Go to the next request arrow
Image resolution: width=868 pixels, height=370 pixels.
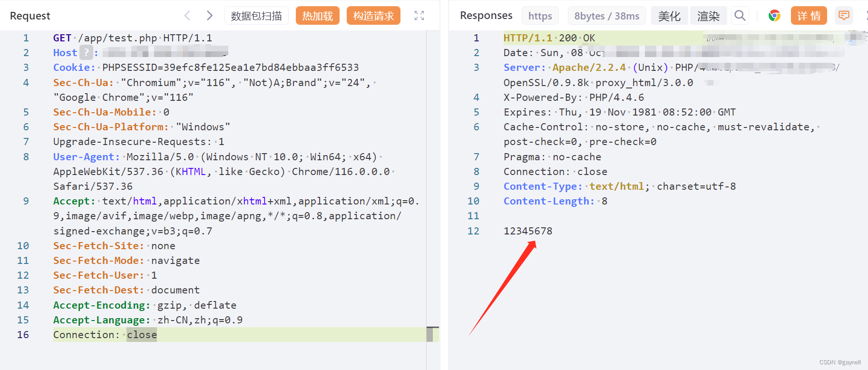point(209,16)
